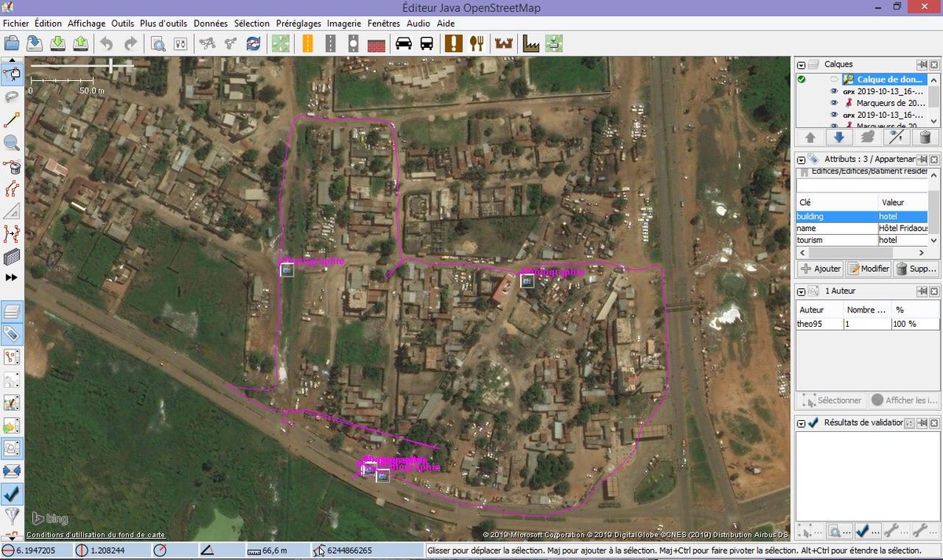Open the Fichier menu
Screen dimensions: 943x560
[x=16, y=24]
